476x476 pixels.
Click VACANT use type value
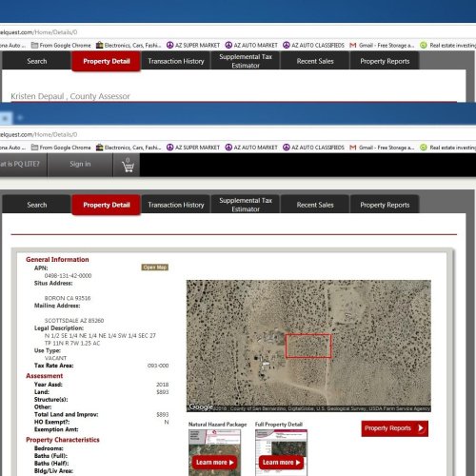point(55,358)
